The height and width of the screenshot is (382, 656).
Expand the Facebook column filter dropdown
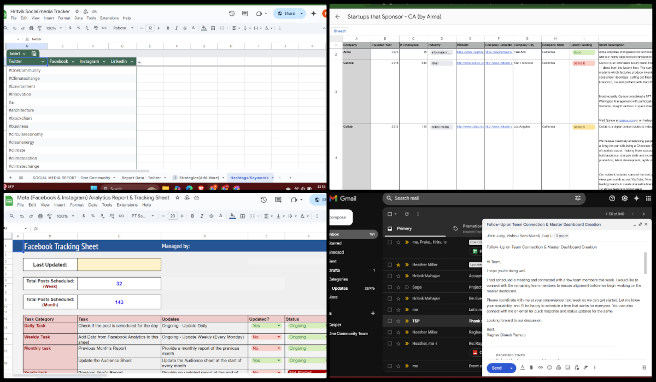73,62
